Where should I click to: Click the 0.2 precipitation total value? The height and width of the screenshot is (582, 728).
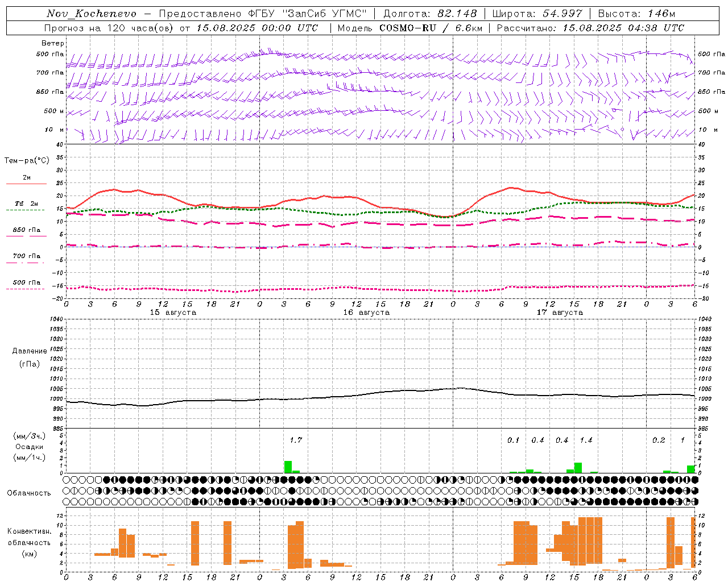(x=659, y=440)
